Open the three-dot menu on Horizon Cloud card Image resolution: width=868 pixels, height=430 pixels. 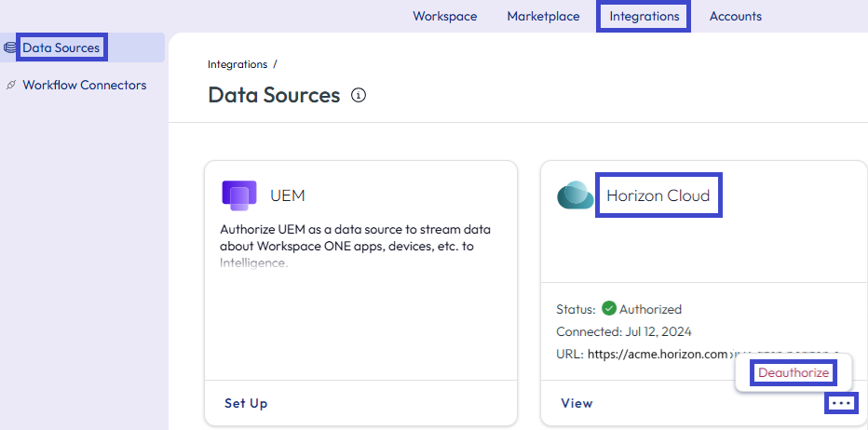pos(841,403)
